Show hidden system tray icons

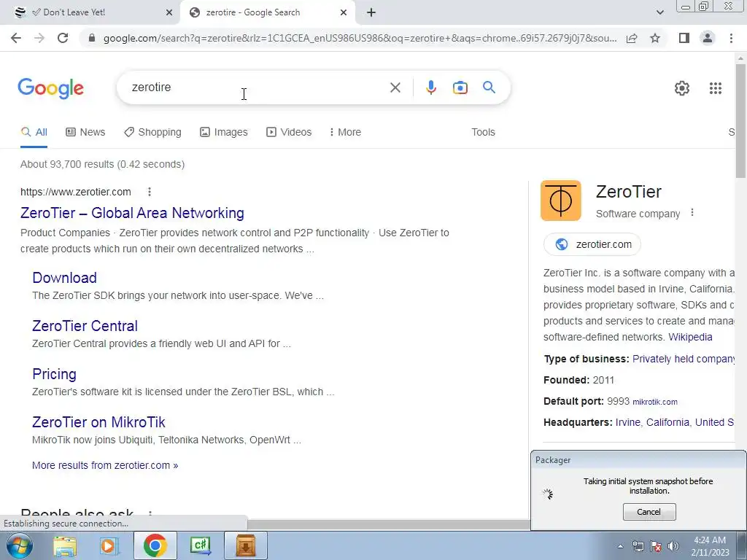pyautogui.click(x=620, y=547)
